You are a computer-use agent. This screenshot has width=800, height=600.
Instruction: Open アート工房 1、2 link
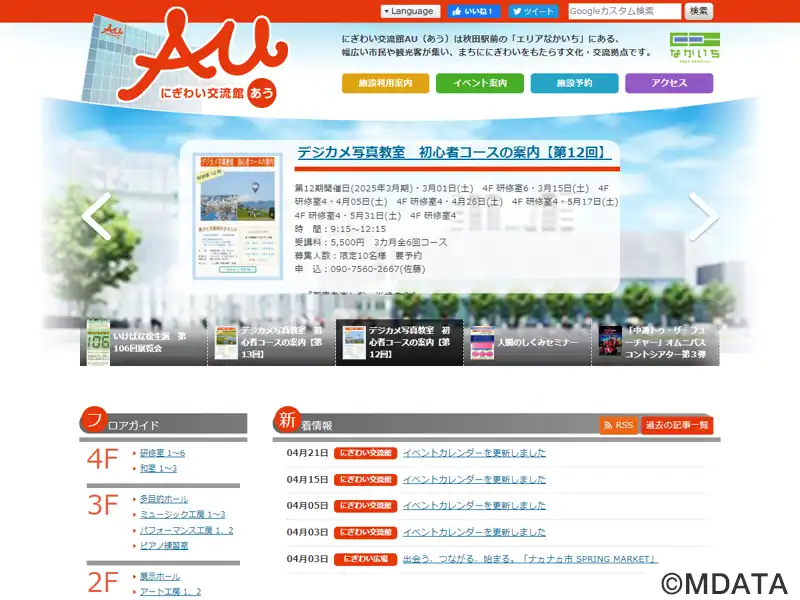click(170, 591)
